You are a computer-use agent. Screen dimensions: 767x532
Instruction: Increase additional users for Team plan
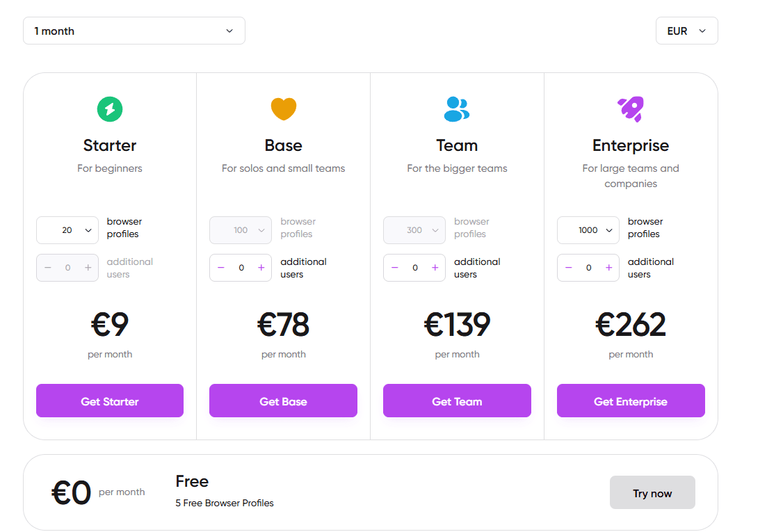[435, 268]
